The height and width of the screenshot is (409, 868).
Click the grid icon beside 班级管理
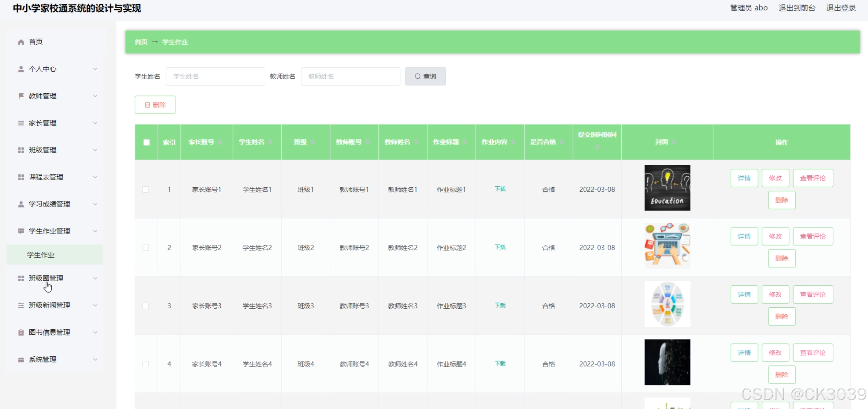pyautogui.click(x=21, y=150)
